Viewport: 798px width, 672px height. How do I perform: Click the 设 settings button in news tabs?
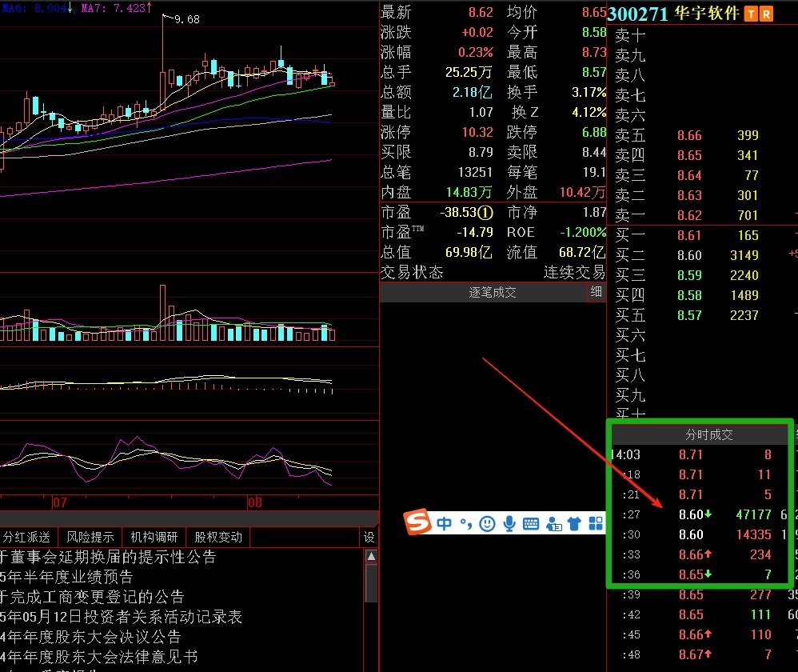pyautogui.click(x=369, y=537)
